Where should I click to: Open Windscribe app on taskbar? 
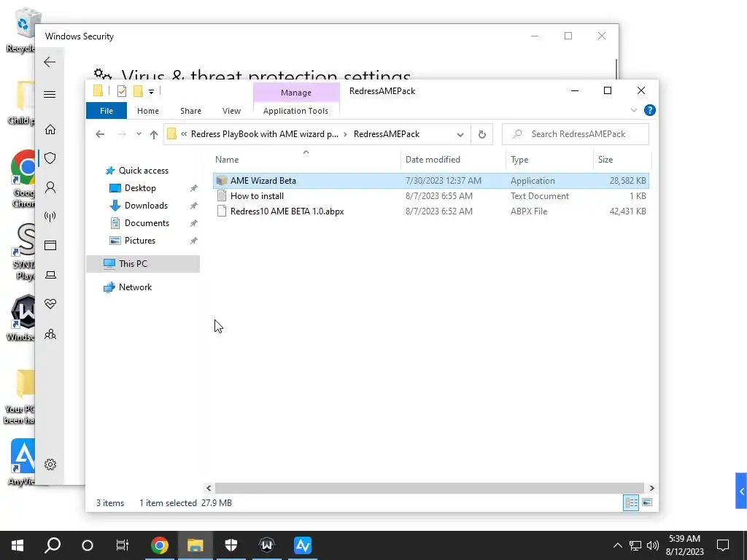267,545
